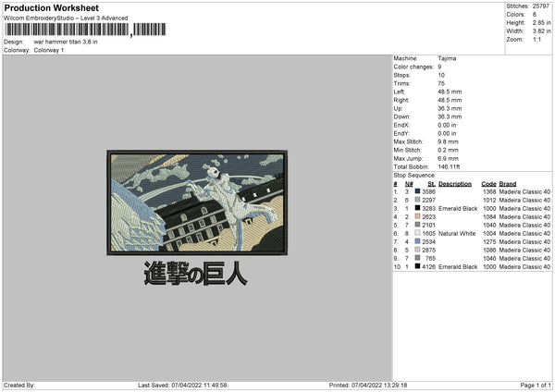Image resolution: width=555 pixels, height=392 pixels.
Task: Click the Width value '3.82 in'
Action: [x=541, y=31]
